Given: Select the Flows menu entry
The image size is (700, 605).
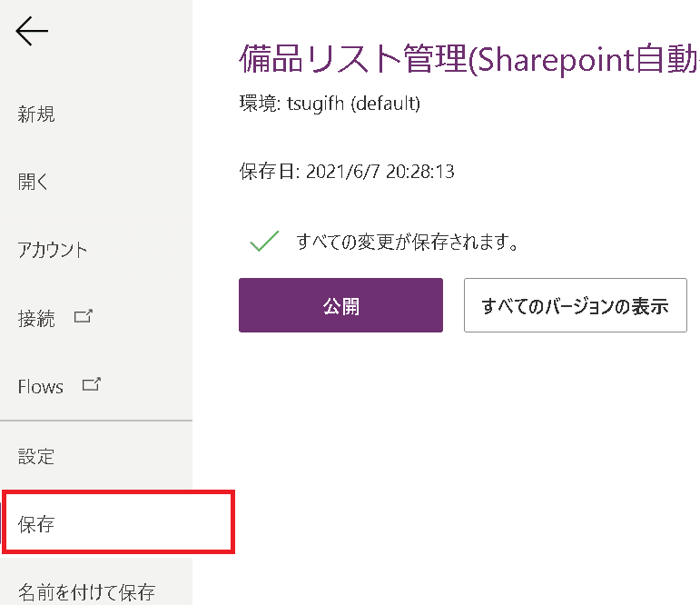Looking at the screenshot, I should [41, 387].
